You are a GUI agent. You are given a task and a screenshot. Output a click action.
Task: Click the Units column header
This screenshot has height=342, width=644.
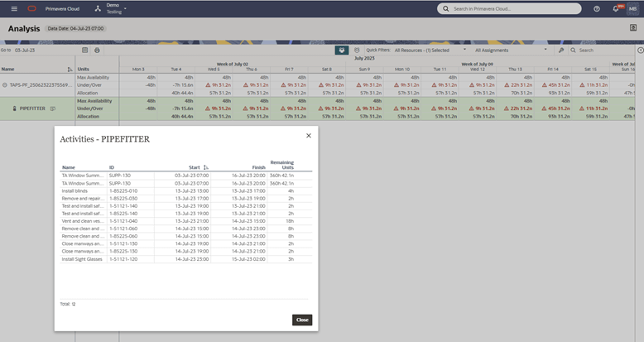tap(83, 70)
